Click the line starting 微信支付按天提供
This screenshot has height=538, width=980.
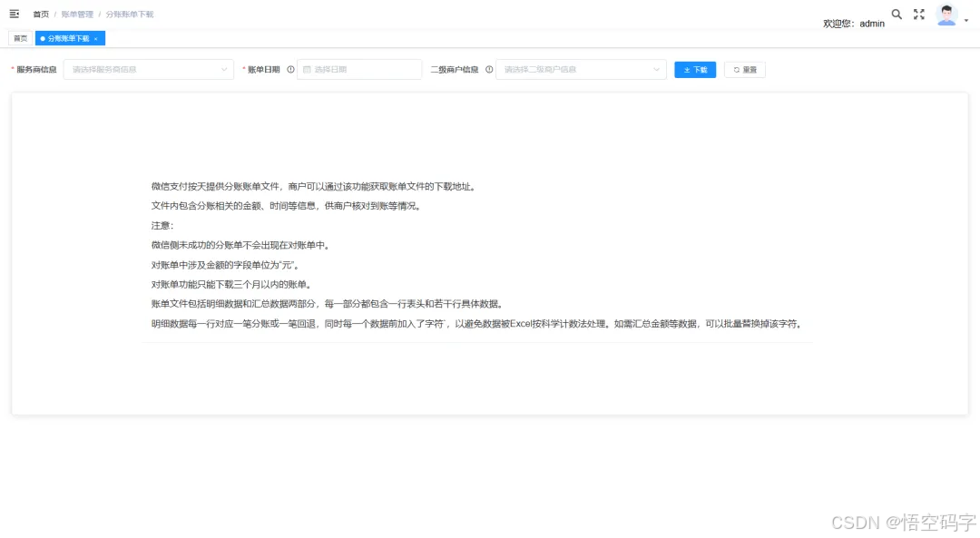tap(314, 186)
